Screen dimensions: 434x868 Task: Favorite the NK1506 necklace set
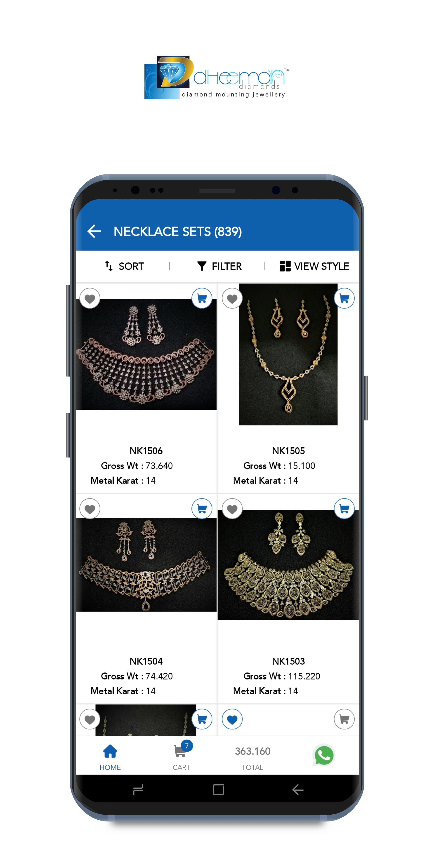click(x=90, y=298)
